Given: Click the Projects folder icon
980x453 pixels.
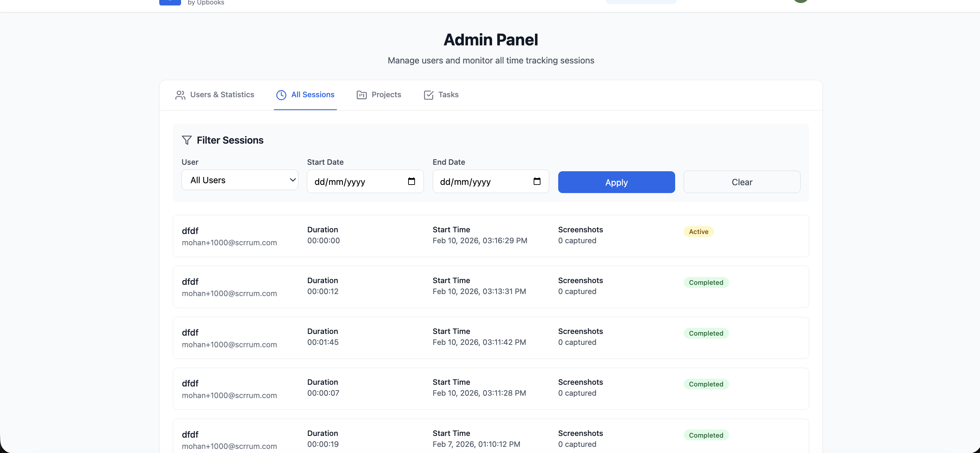Looking at the screenshot, I should point(361,95).
